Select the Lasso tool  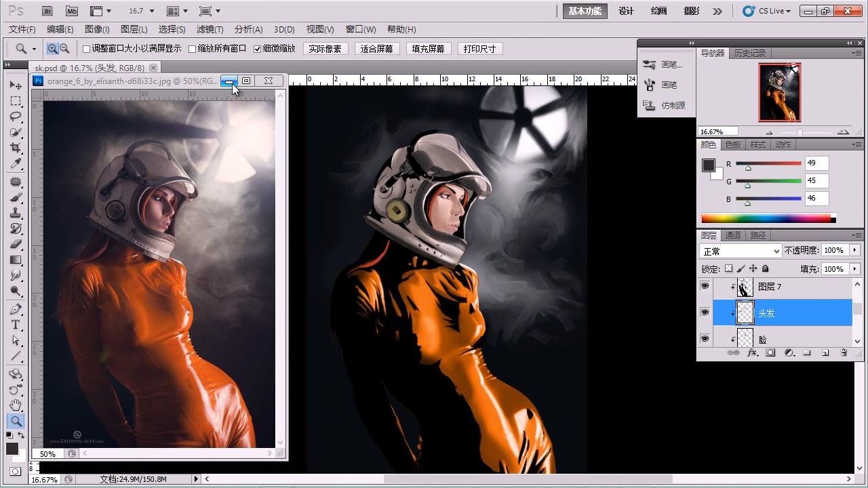16,117
